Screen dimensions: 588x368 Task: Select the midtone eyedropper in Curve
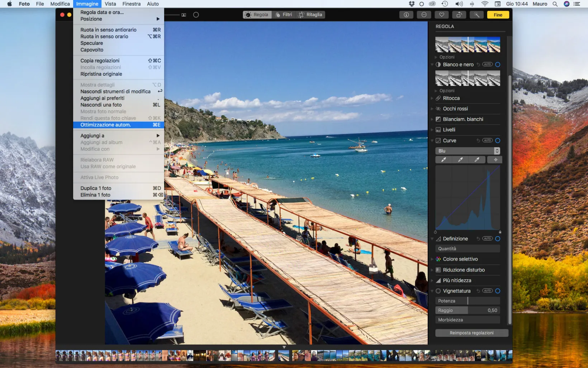pyautogui.click(x=460, y=160)
